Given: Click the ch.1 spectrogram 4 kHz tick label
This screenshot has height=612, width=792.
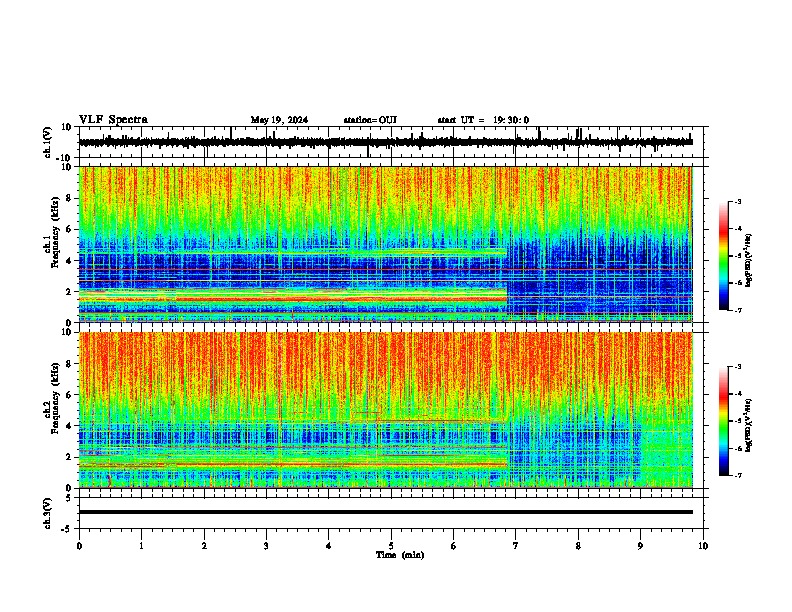Looking at the screenshot, I should (69, 261).
